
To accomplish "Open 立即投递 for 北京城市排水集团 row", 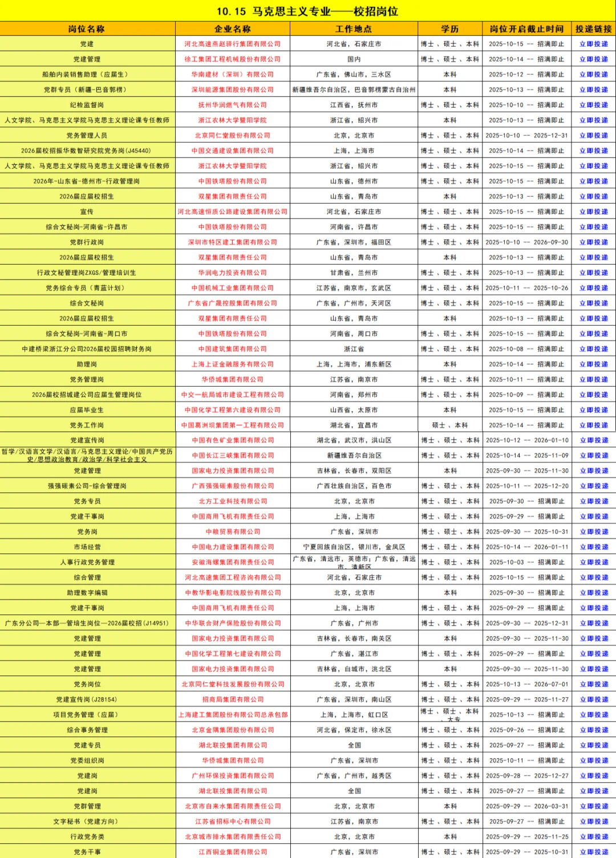I will click(x=594, y=837).
